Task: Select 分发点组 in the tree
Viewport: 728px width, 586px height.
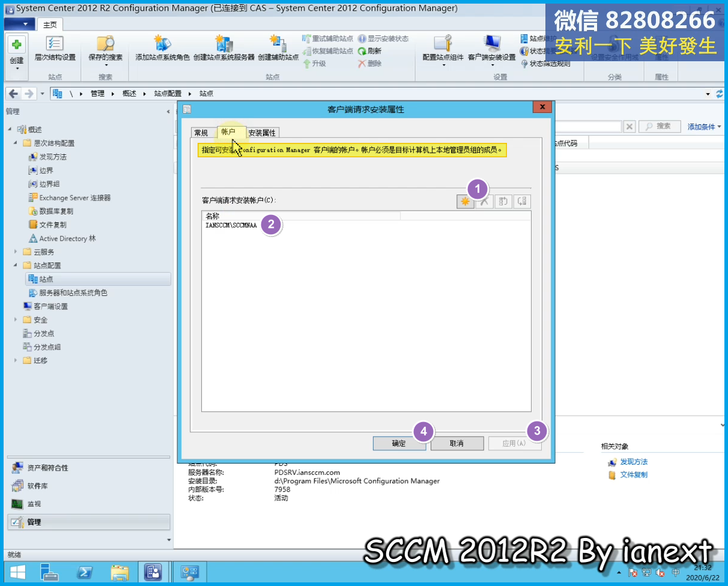Action: (x=47, y=347)
